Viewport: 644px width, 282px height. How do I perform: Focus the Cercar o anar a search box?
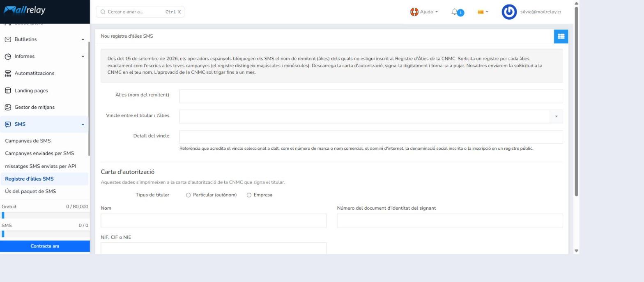point(140,12)
